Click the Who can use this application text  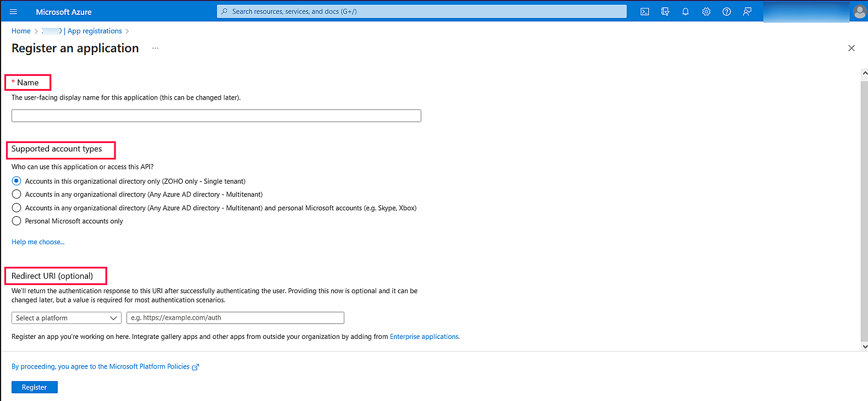(83, 167)
